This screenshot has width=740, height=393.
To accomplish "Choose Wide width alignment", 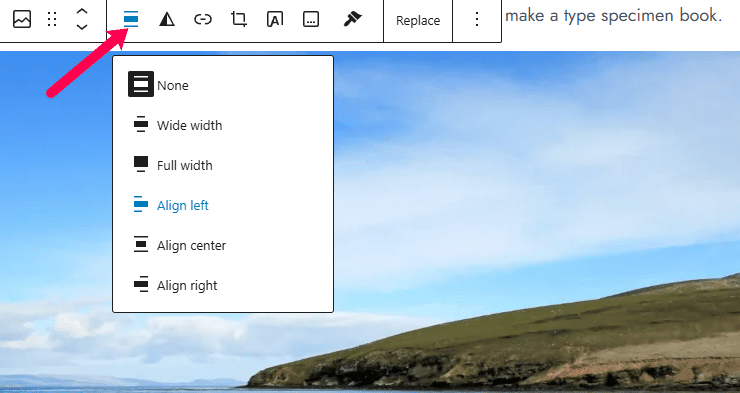I will (x=223, y=125).
